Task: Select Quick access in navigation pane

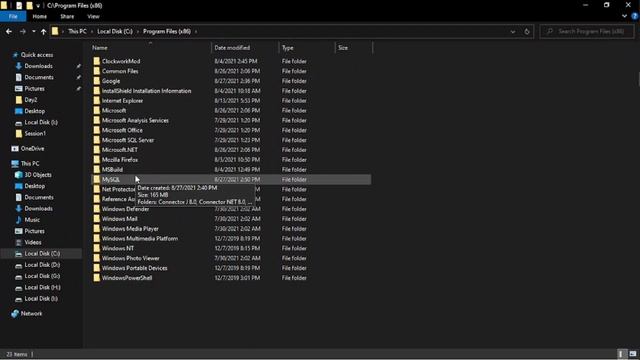Action: click(37, 55)
